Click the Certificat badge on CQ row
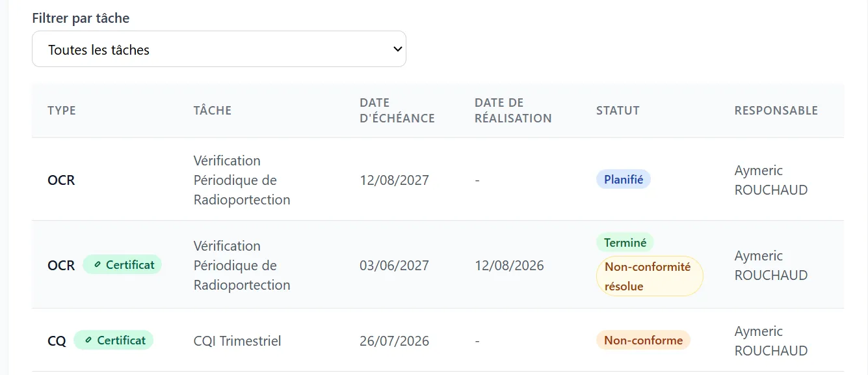The width and height of the screenshot is (868, 375). click(x=113, y=340)
